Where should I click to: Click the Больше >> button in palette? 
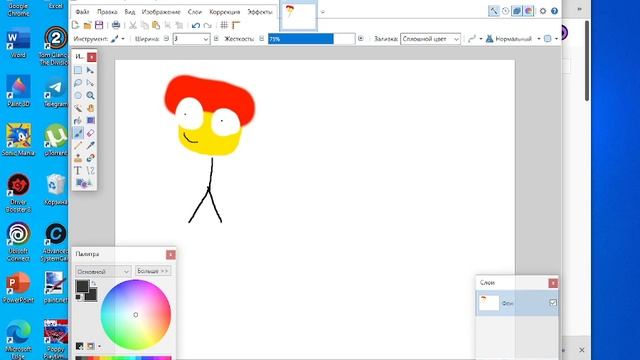153,271
